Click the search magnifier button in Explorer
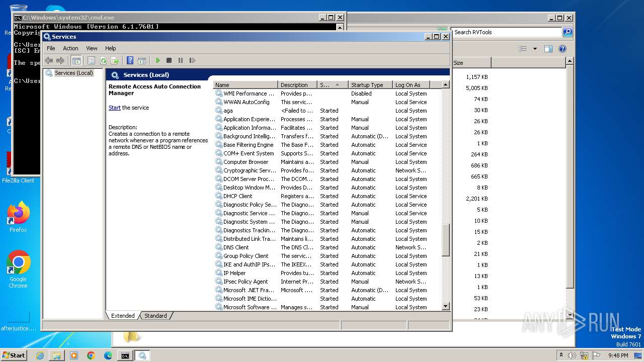The width and height of the screenshot is (644, 362). pos(567,32)
